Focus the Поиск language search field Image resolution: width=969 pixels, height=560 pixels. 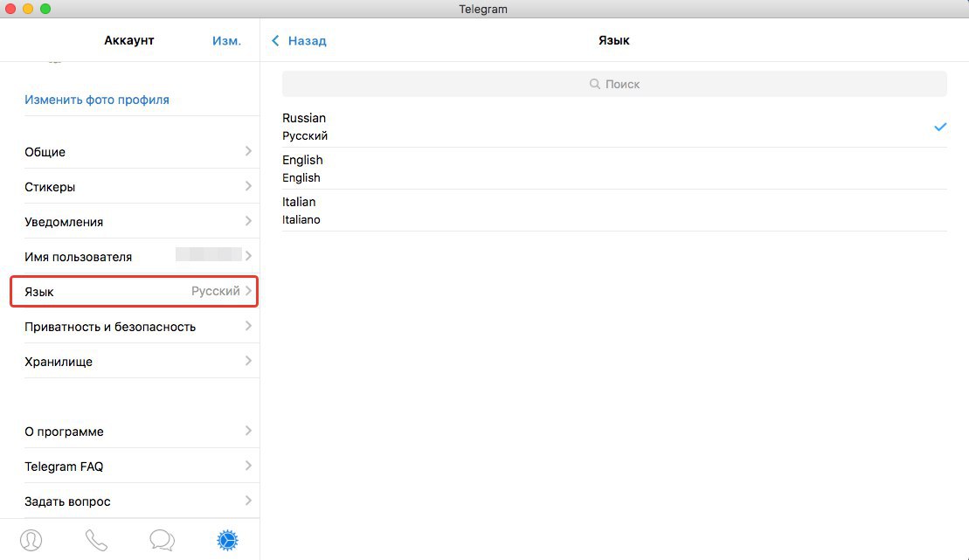pyautogui.click(x=614, y=84)
